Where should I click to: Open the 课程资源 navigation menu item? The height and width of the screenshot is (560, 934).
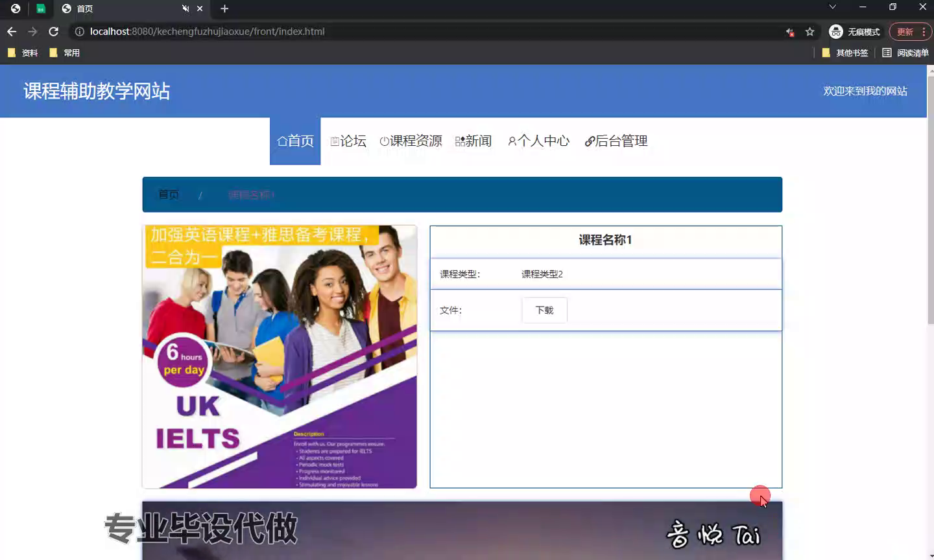click(411, 141)
